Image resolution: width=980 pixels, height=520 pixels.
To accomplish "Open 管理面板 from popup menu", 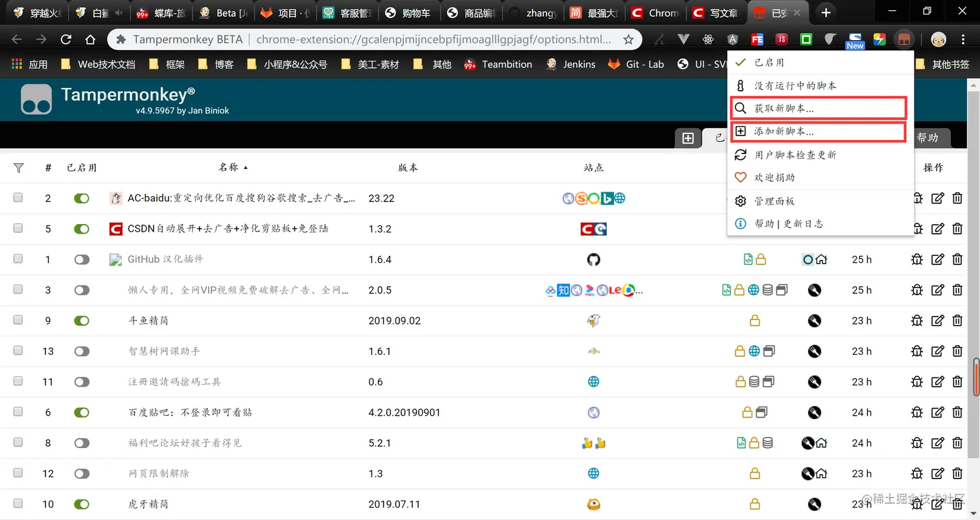I will (821, 201).
